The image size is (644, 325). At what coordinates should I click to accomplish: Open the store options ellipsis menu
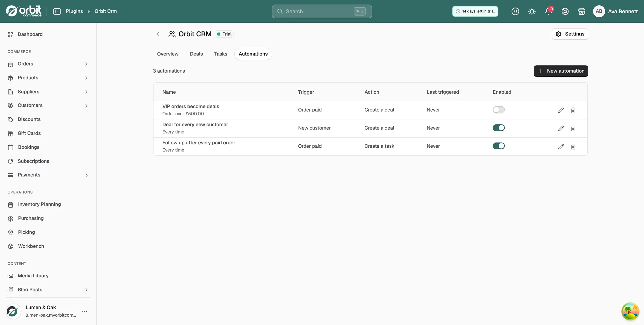click(85, 311)
